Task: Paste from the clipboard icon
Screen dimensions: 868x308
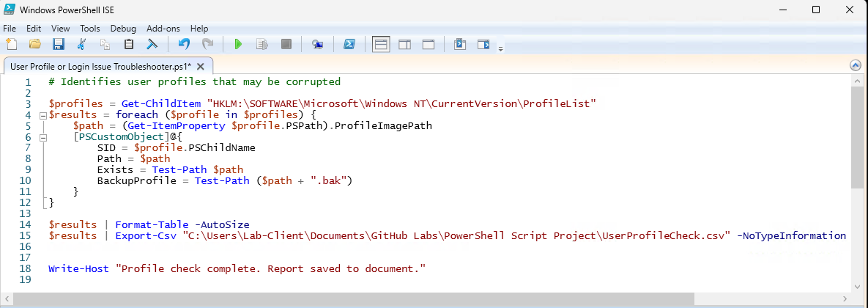Action: (128, 44)
